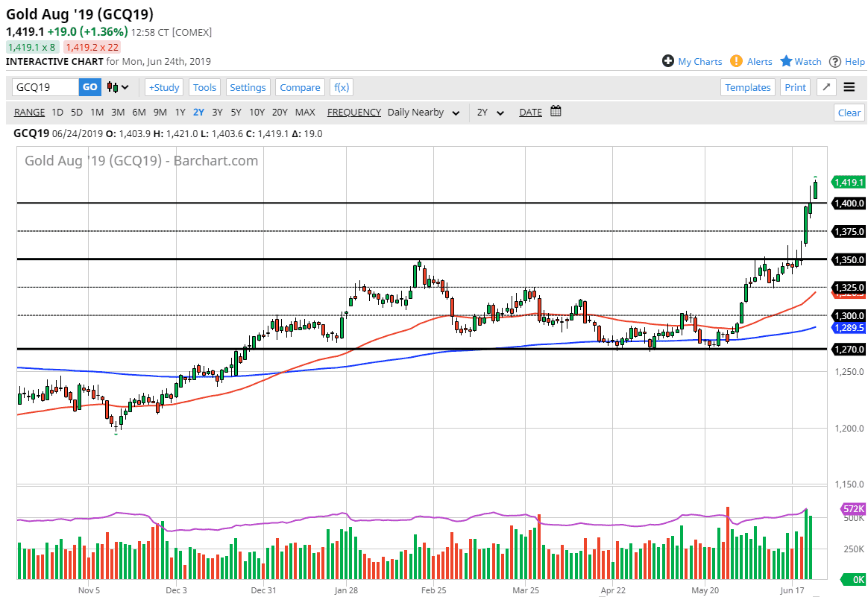Open the 2Y period dropdown

491,113
